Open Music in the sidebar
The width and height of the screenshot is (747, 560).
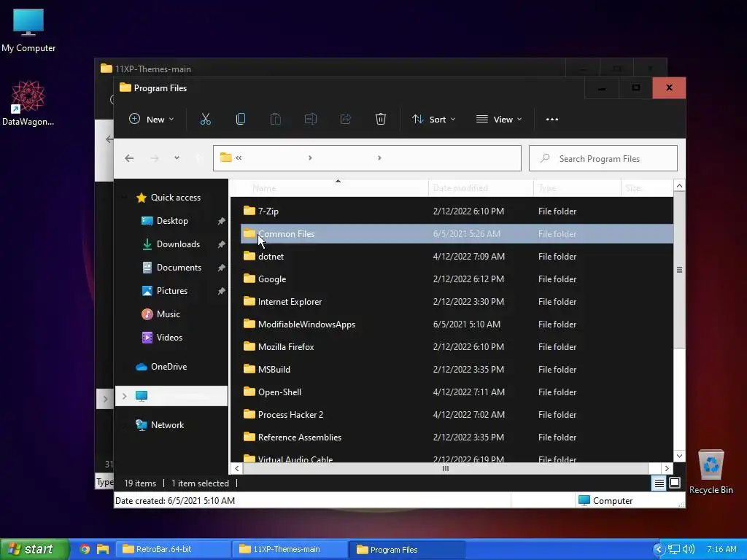click(169, 314)
